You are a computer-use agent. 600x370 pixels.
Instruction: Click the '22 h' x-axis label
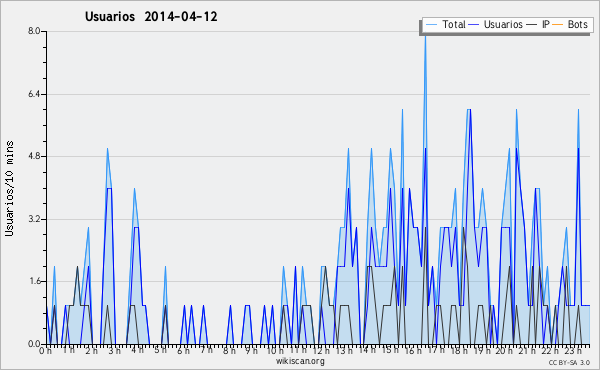(551, 351)
